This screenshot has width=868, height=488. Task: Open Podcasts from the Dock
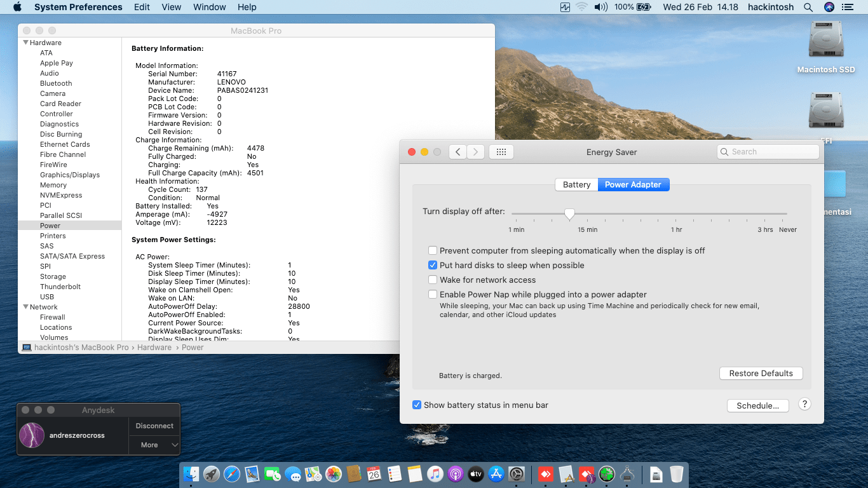coord(455,474)
